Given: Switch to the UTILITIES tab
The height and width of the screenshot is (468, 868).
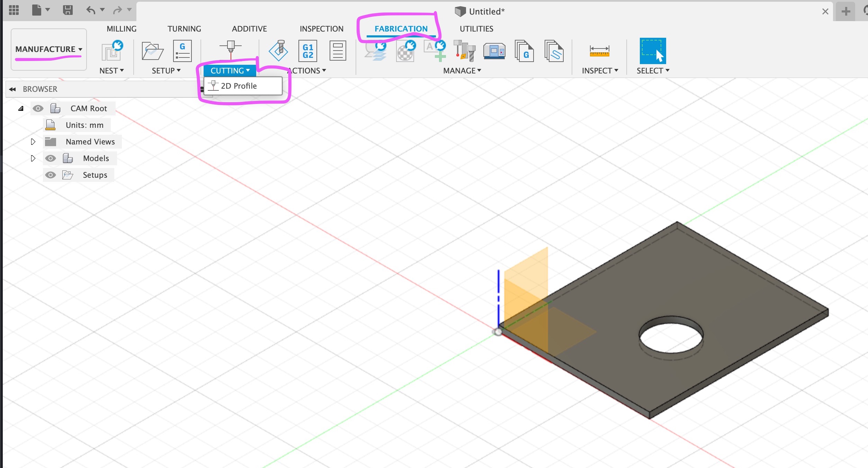Looking at the screenshot, I should [476, 29].
